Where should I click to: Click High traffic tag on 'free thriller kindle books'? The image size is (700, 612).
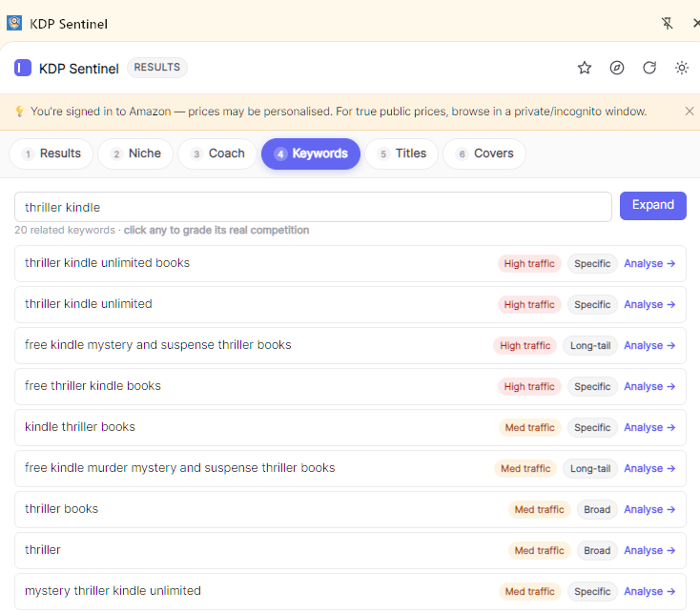[x=529, y=387]
